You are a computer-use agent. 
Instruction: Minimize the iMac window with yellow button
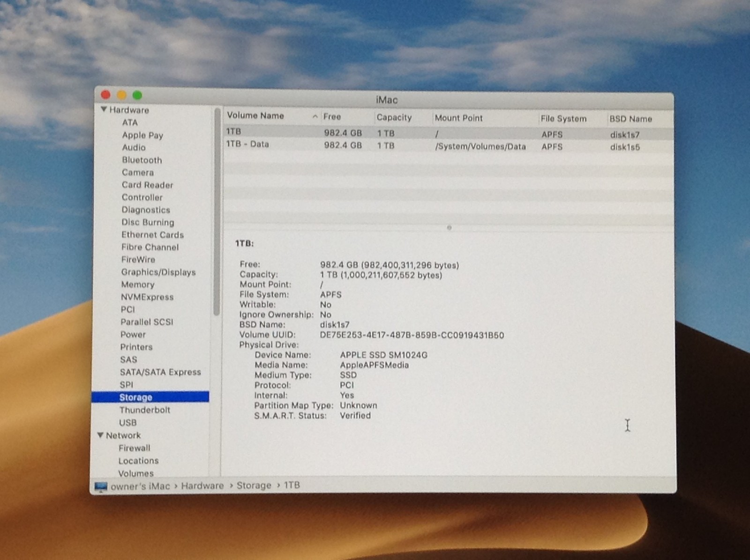(x=121, y=95)
